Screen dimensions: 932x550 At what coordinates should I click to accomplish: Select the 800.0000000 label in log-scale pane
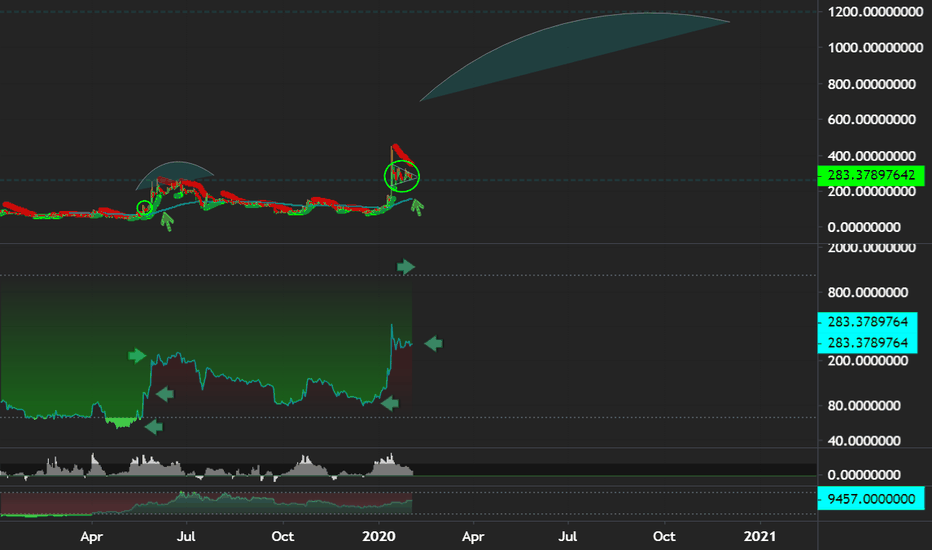point(868,293)
